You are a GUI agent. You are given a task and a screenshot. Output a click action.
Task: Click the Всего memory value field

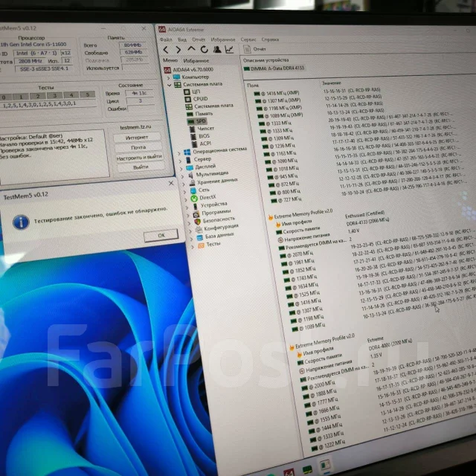[132, 45]
